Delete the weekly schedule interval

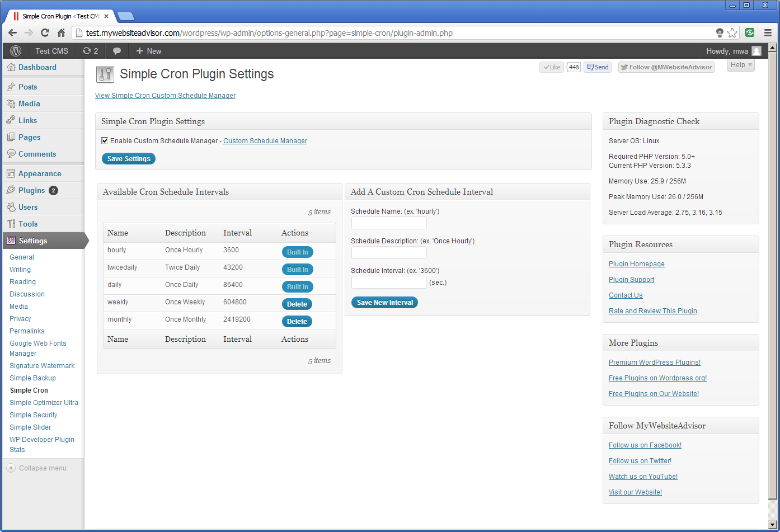tap(297, 304)
